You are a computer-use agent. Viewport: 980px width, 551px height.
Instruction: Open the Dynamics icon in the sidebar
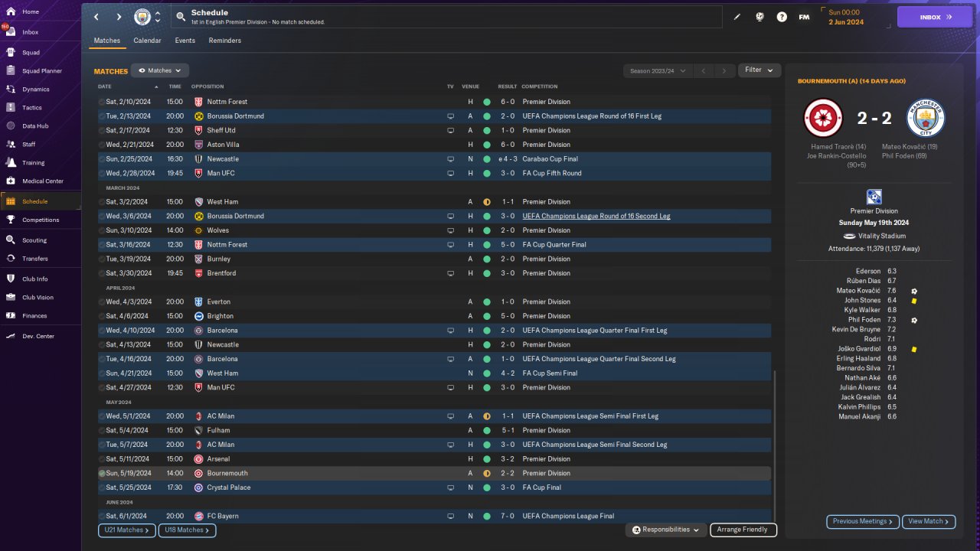(11, 90)
